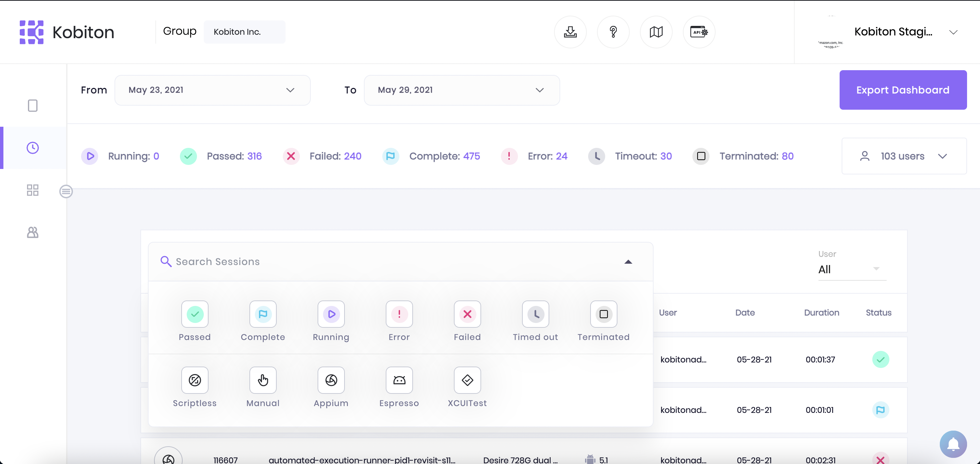This screenshot has width=980, height=464.
Task: Click the Running status filter icon
Action: point(331,314)
